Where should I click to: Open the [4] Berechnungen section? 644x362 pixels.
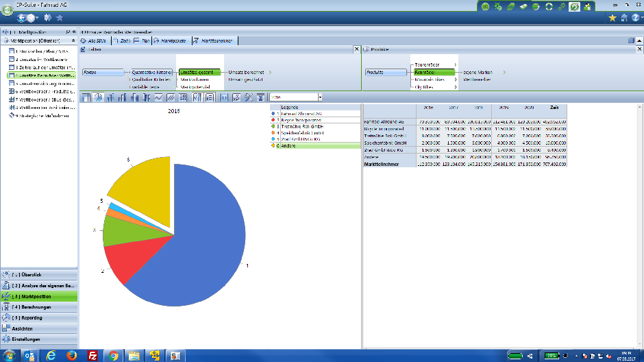(x=39, y=307)
